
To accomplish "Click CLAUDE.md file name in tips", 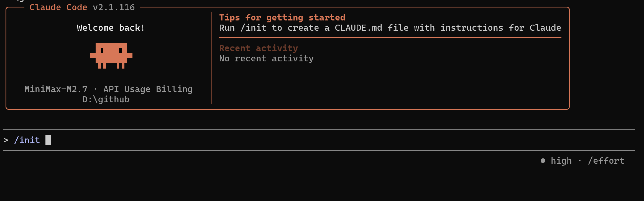I will (x=358, y=28).
